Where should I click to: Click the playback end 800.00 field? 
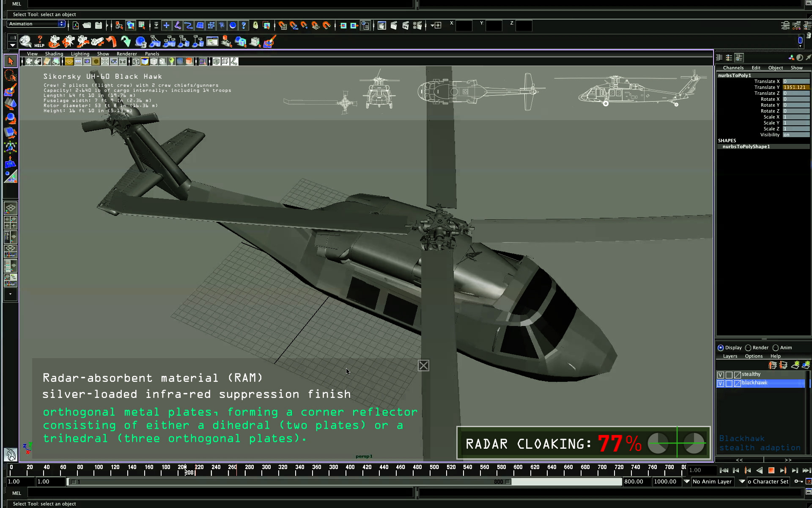pyautogui.click(x=637, y=482)
